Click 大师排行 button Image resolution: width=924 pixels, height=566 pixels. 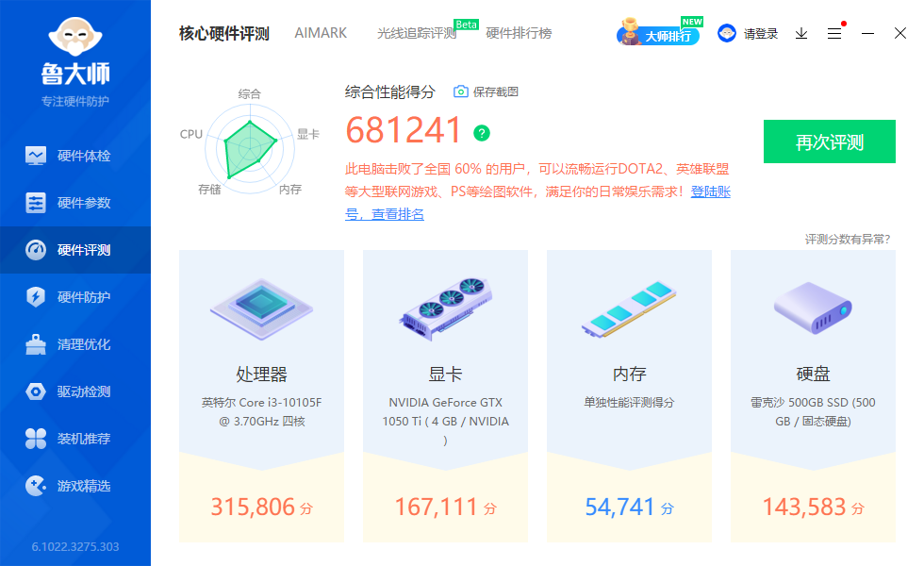tap(659, 34)
